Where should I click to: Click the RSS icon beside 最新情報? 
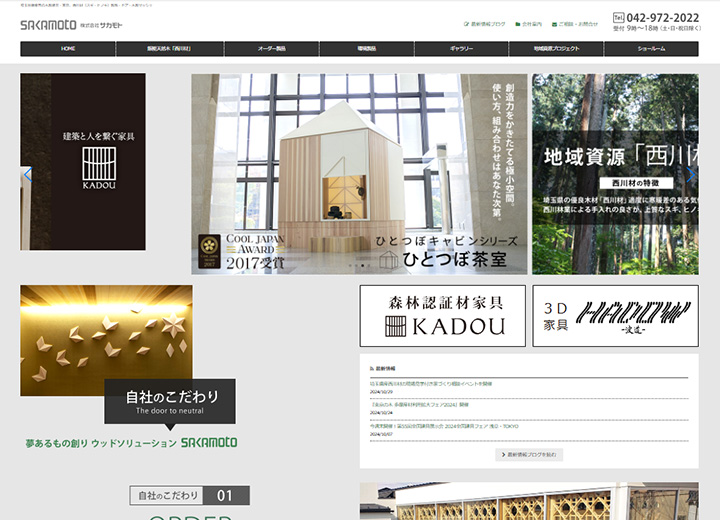pyautogui.click(x=372, y=368)
